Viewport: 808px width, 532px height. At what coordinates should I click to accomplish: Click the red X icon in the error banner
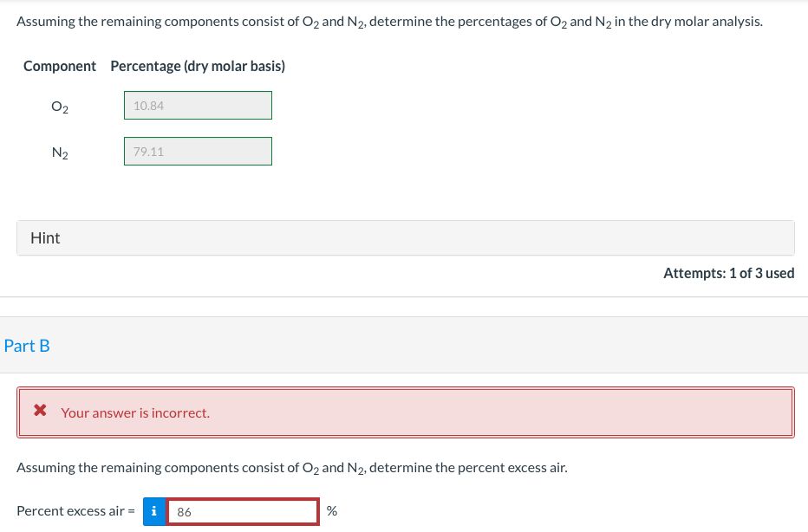[x=40, y=412]
